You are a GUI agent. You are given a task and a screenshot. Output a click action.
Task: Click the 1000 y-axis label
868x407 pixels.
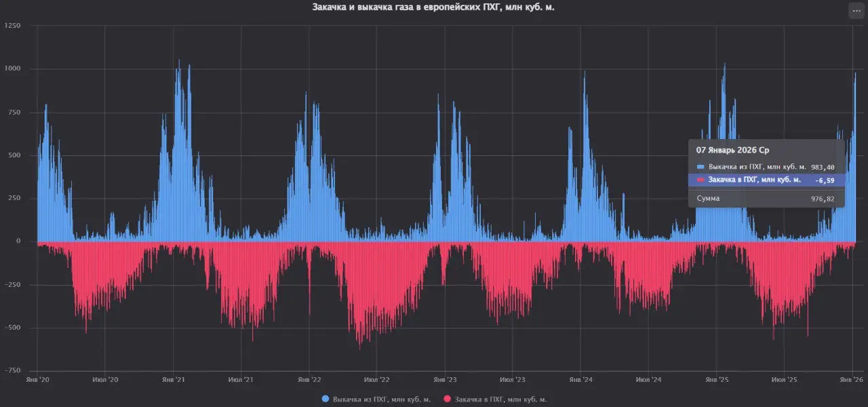click(12, 69)
